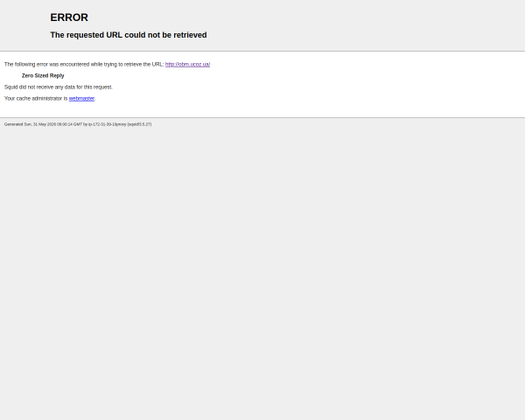Click the ERROR heading
525x420 pixels.
(x=69, y=17)
